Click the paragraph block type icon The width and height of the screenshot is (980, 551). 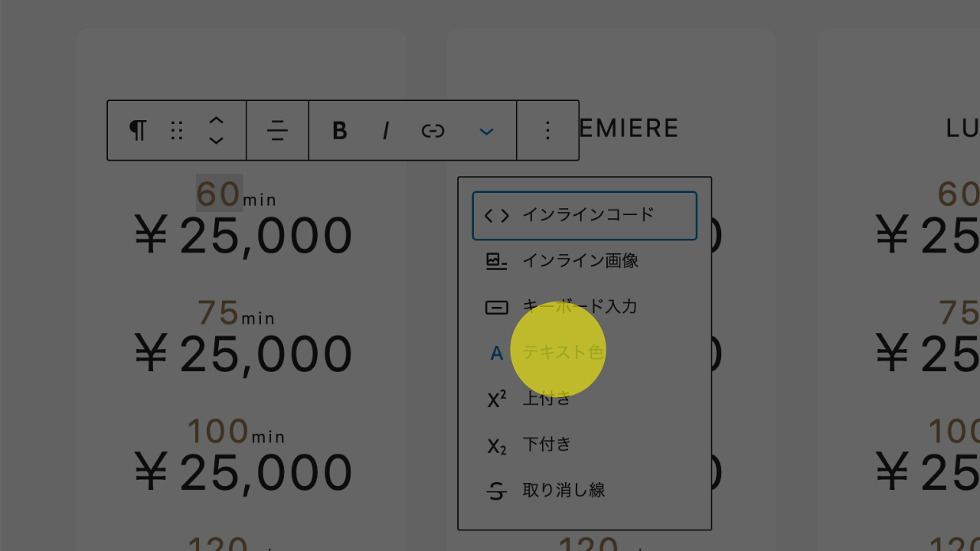click(x=138, y=131)
